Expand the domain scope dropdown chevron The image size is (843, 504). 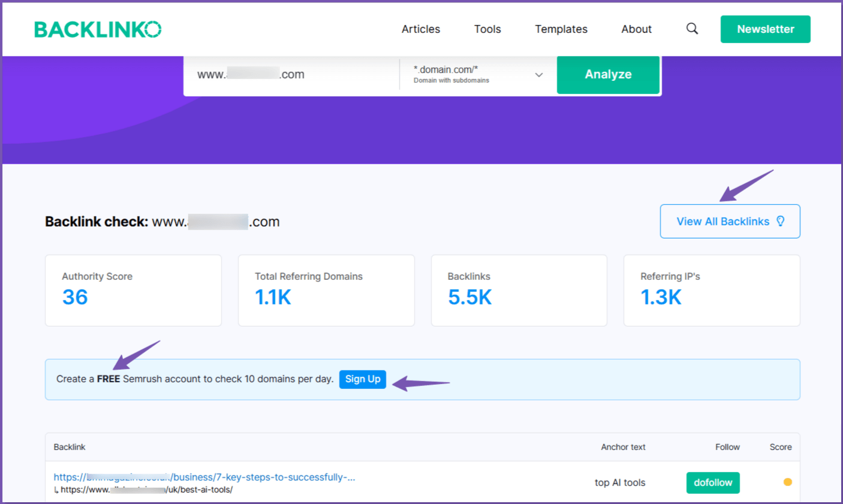click(538, 75)
